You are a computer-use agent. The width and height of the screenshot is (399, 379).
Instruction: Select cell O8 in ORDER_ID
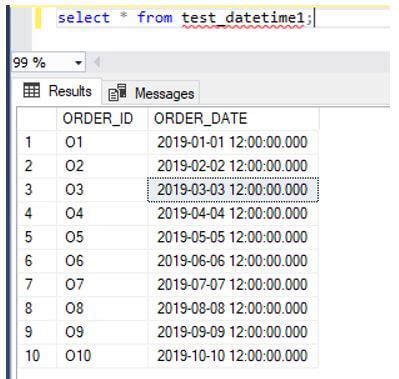coord(102,308)
